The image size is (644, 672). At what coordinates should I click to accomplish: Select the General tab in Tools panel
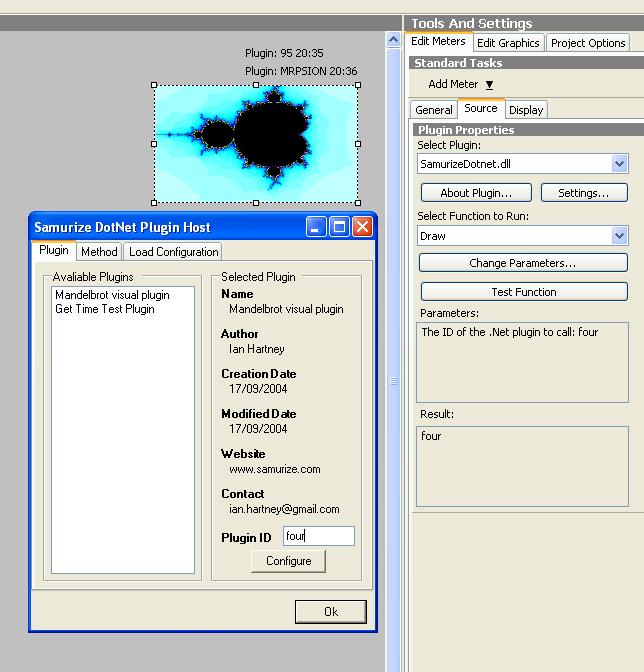434,110
